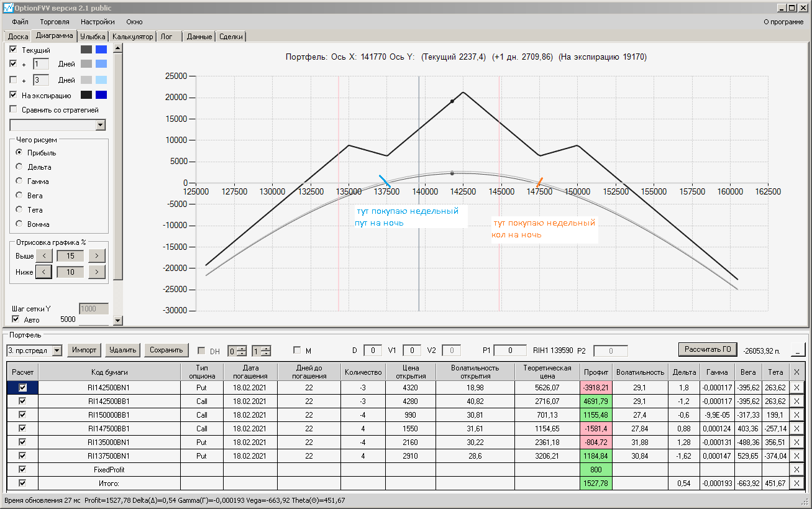Click the P1 input field
This screenshot has width=812, height=509.
tap(511, 351)
